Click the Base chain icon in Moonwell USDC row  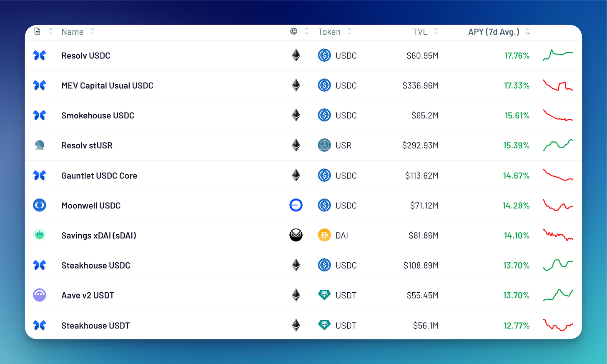coord(296,205)
